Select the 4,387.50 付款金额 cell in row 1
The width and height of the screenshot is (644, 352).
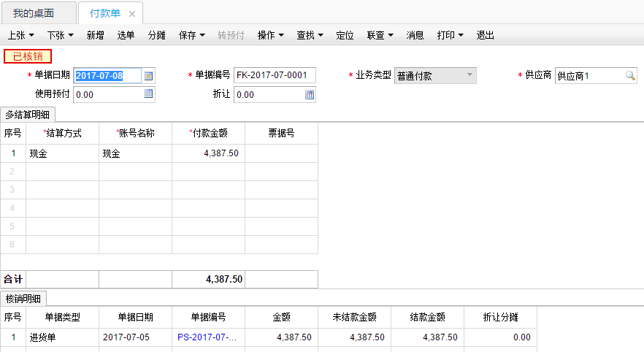click(208, 153)
